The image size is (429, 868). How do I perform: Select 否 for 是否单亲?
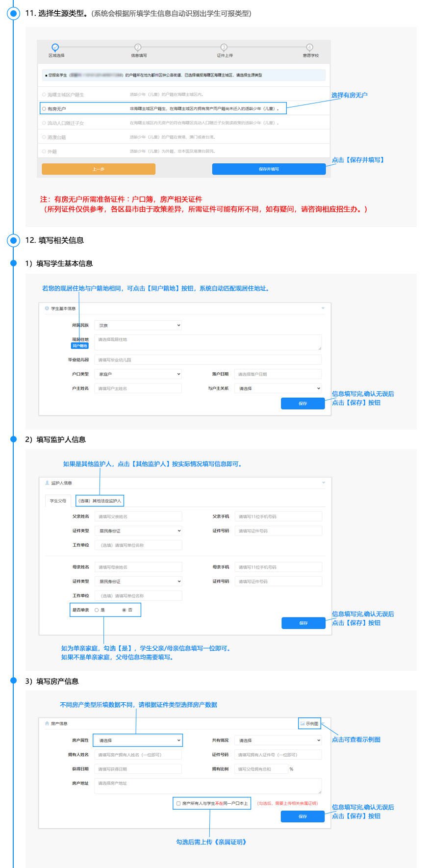tap(124, 610)
